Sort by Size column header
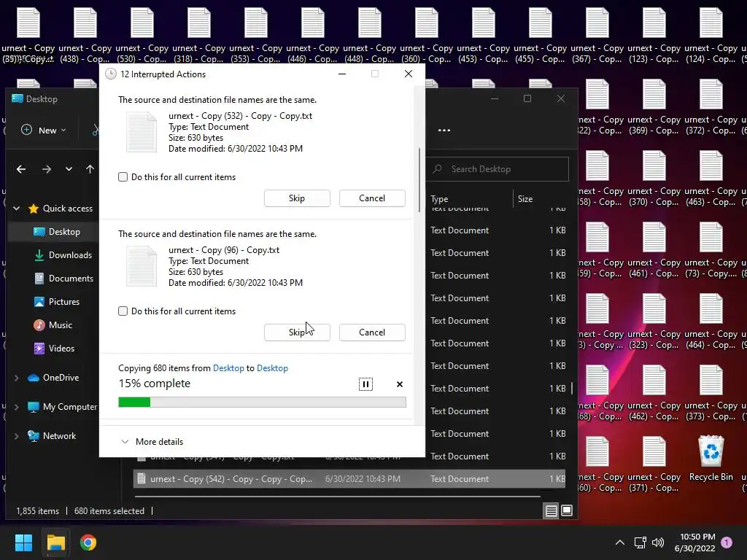Viewport: 747px width, 560px height. point(541,199)
